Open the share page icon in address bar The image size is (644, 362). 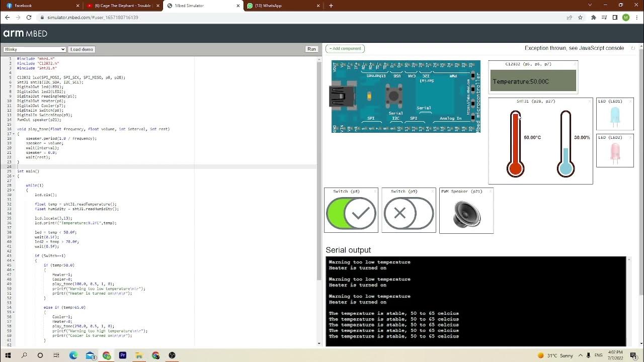coord(569,17)
